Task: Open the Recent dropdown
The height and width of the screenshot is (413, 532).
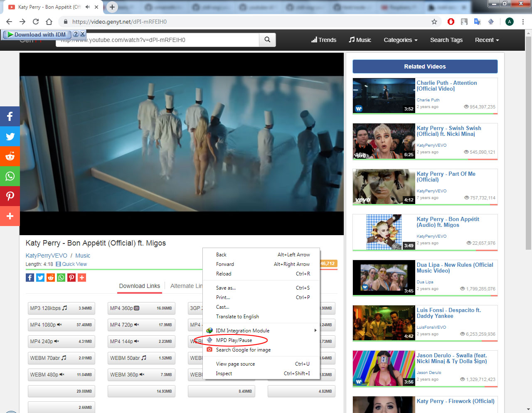Action: pyautogui.click(x=487, y=40)
